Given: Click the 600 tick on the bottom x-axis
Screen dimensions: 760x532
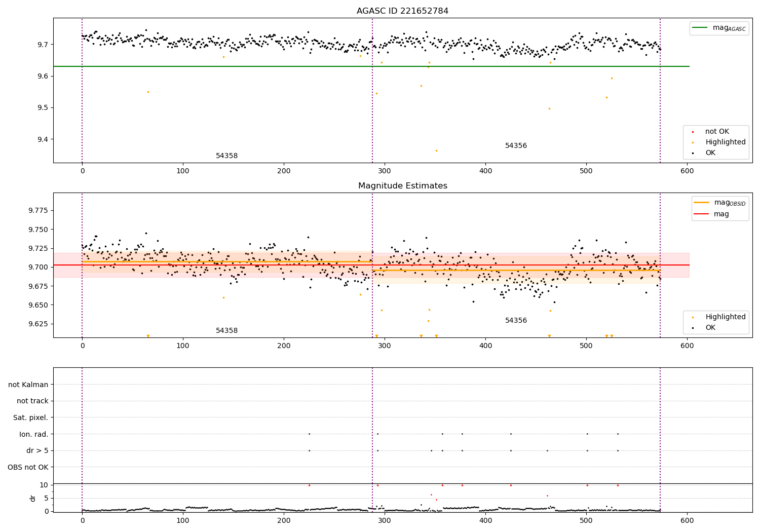Looking at the screenshot, I should [687, 520].
